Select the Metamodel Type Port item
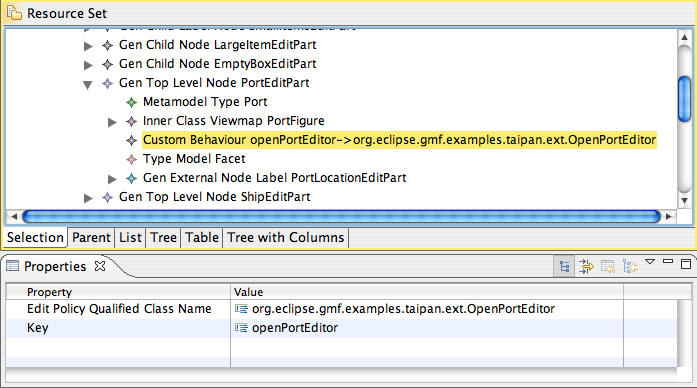 (205, 102)
